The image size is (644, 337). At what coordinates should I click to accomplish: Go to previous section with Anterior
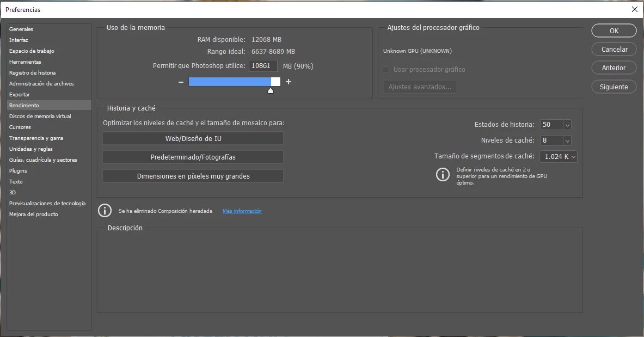pos(614,68)
